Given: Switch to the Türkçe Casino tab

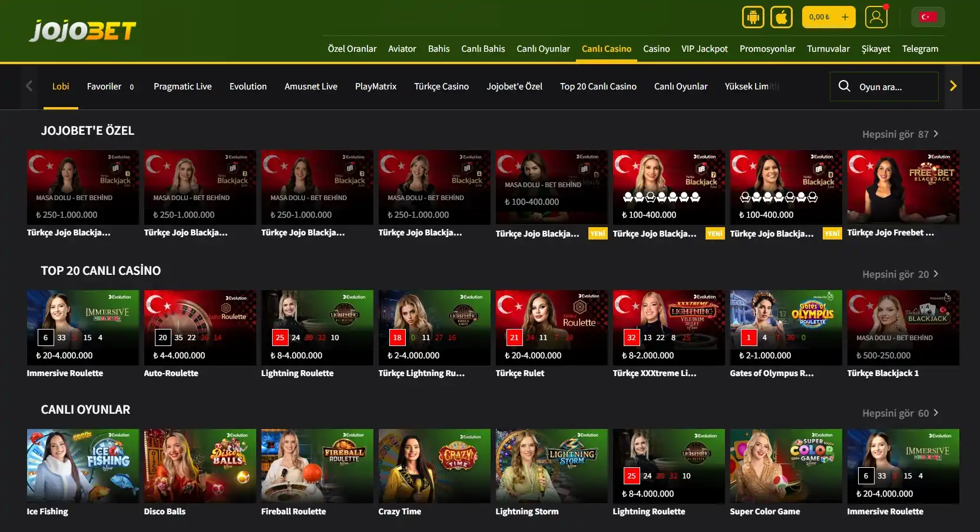Looking at the screenshot, I should click(x=442, y=87).
